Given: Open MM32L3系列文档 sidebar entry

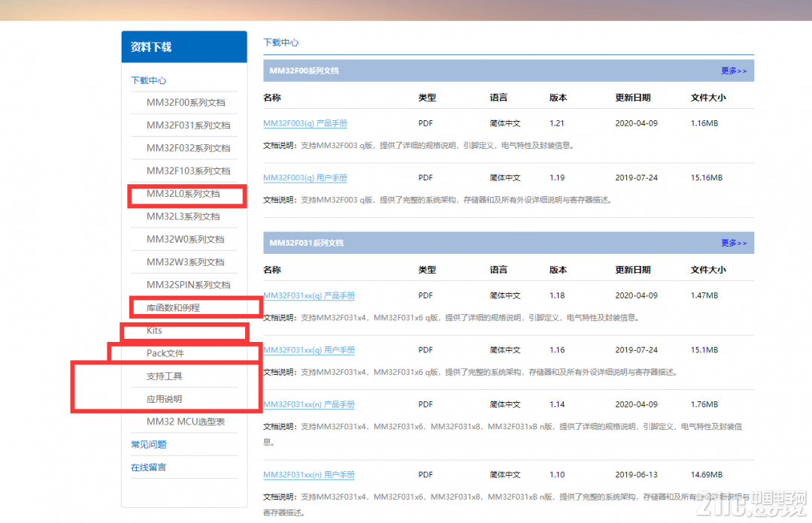Looking at the screenshot, I should pos(183,216).
